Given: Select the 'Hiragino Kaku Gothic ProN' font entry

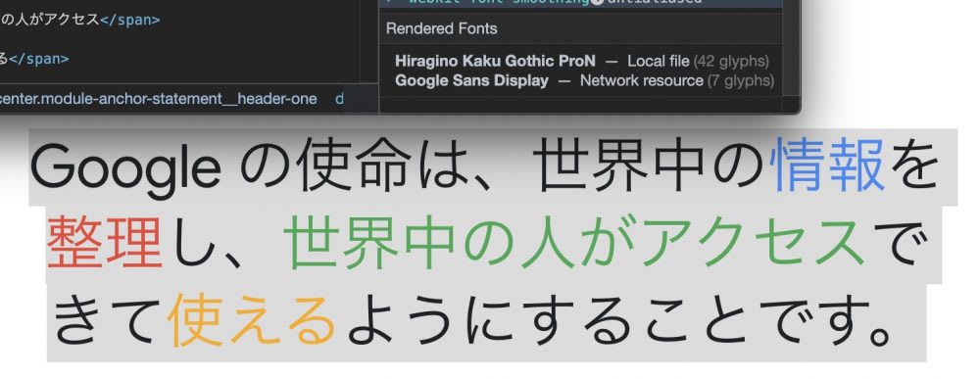Looking at the screenshot, I should point(495,61).
